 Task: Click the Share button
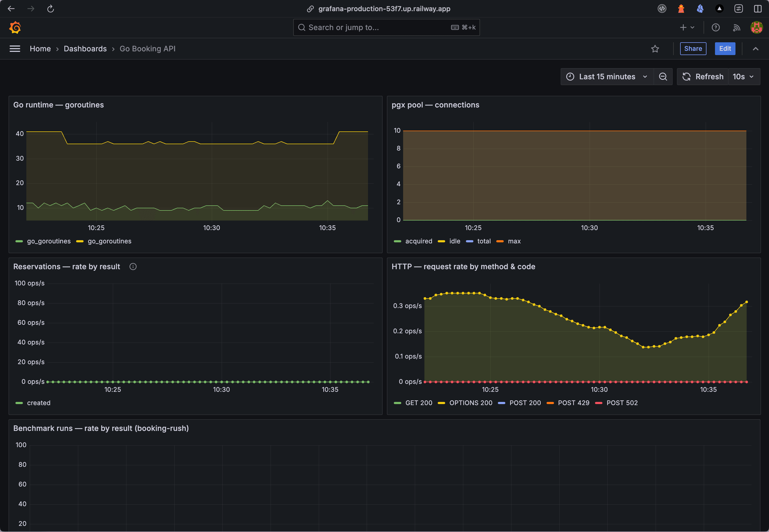[693, 49]
